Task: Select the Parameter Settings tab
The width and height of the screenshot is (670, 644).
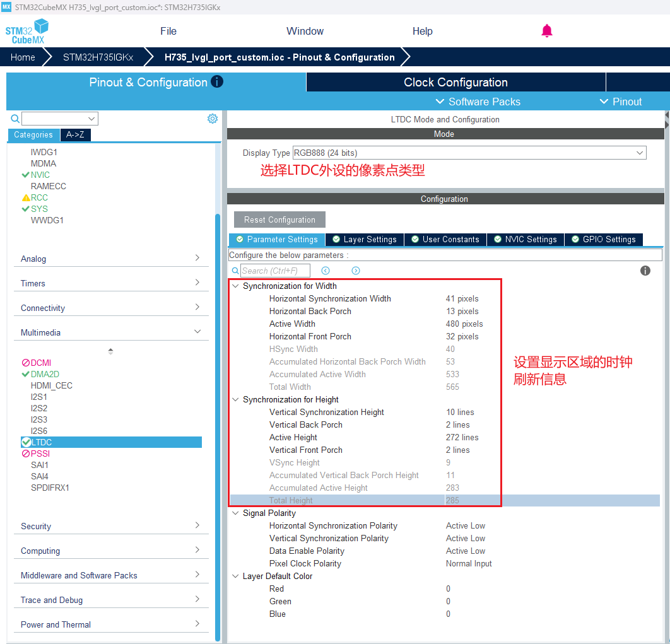Action: [277, 239]
